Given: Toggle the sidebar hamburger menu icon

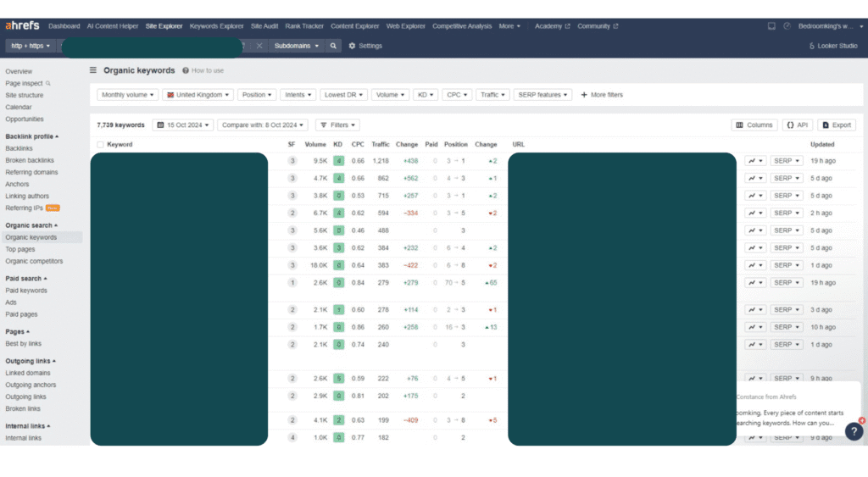Looking at the screenshot, I should click(93, 70).
